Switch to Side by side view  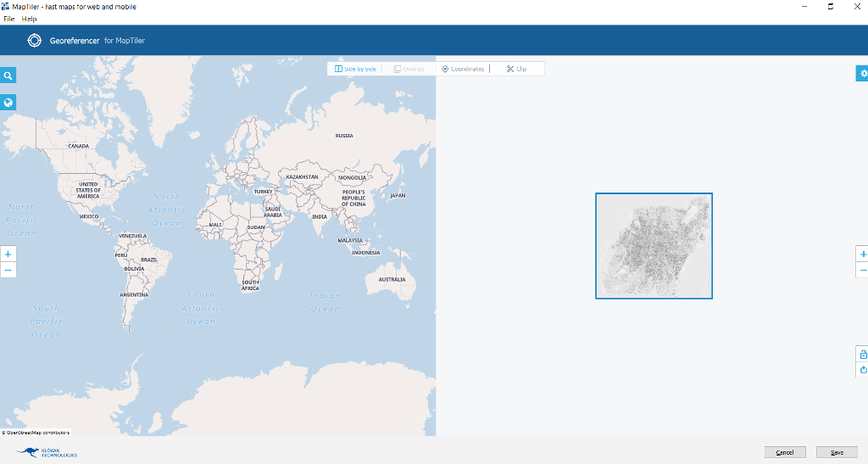(355, 69)
